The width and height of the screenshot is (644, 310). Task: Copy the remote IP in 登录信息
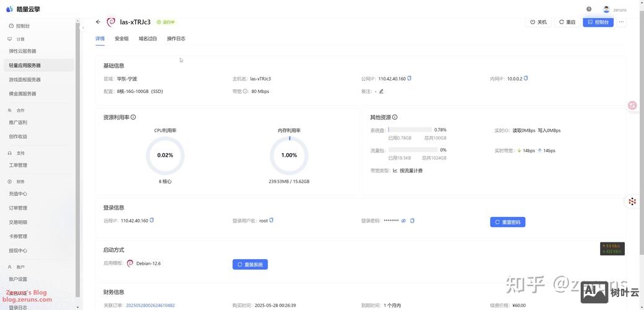click(152, 220)
